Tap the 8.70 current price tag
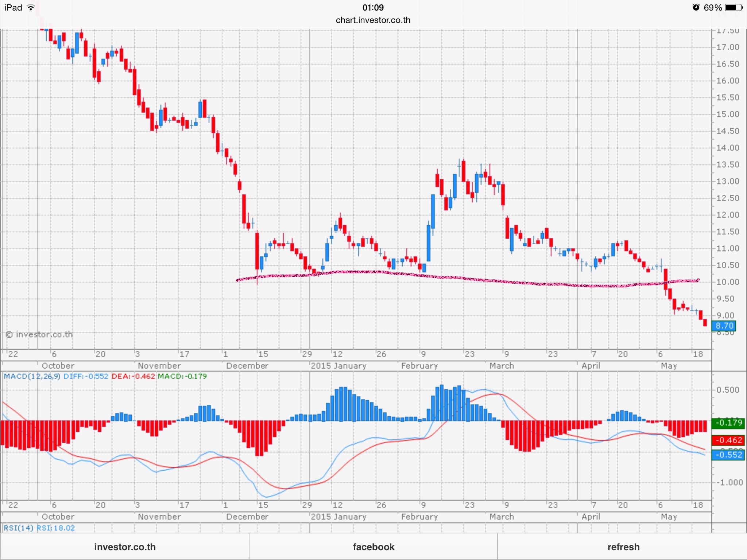The height and width of the screenshot is (560, 747). 724,326
